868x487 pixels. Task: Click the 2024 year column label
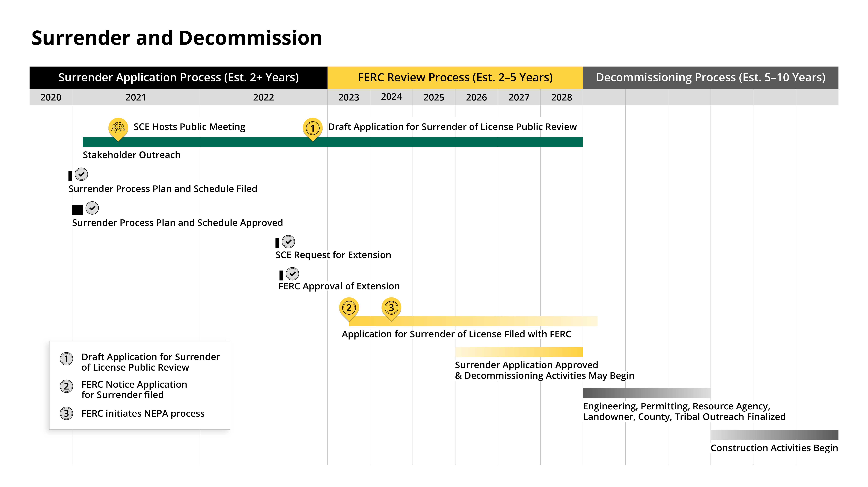391,97
